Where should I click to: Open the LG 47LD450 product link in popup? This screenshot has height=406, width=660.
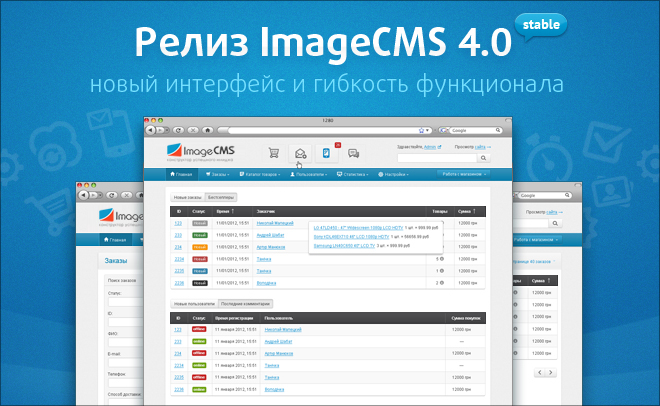358,228
